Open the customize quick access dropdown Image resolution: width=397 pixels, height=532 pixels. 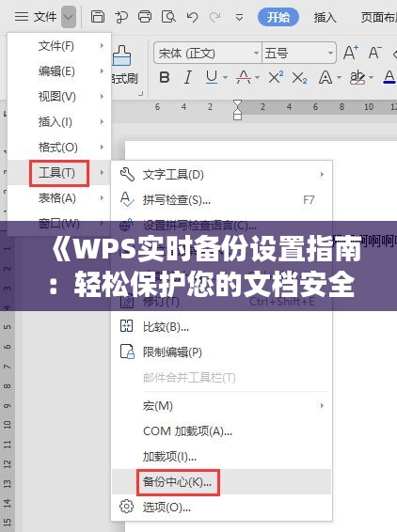click(239, 17)
